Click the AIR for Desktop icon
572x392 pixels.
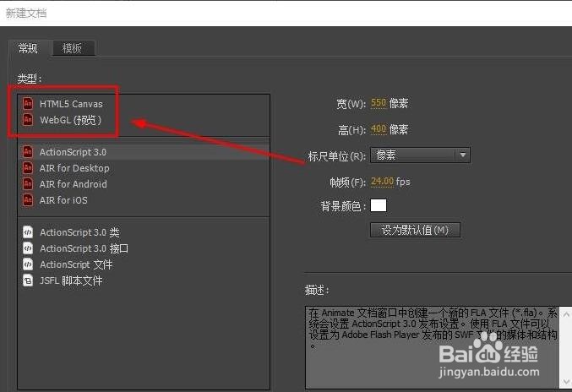pos(28,168)
